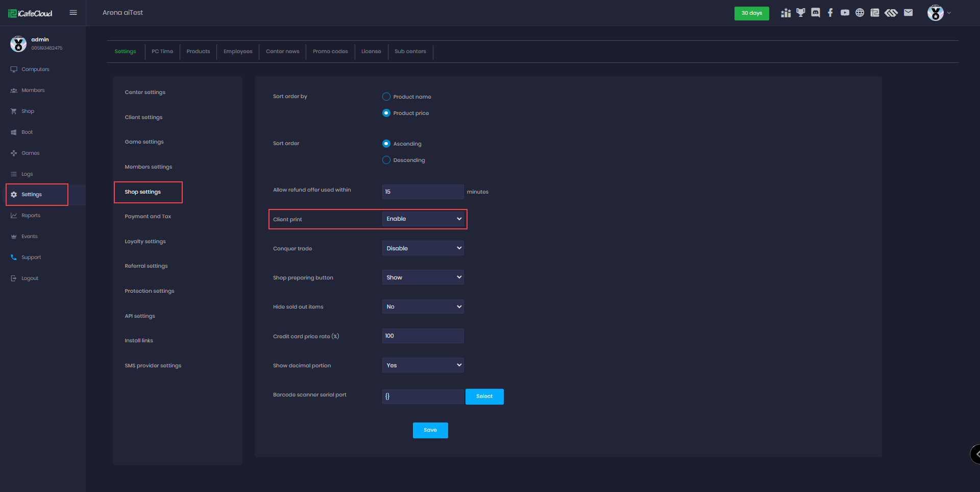Expand the Conquer trade dropdown
Screen dimensions: 980x492
[x=423, y=248]
